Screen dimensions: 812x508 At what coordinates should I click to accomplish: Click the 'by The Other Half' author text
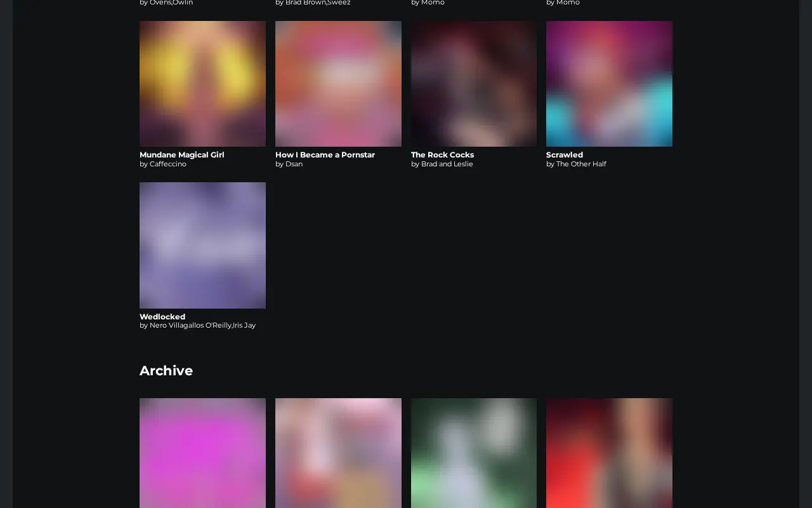point(576,164)
